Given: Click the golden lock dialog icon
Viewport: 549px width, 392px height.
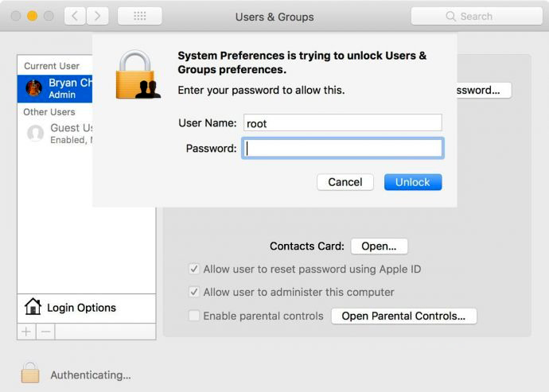Looking at the screenshot, I should click(x=138, y=75).
